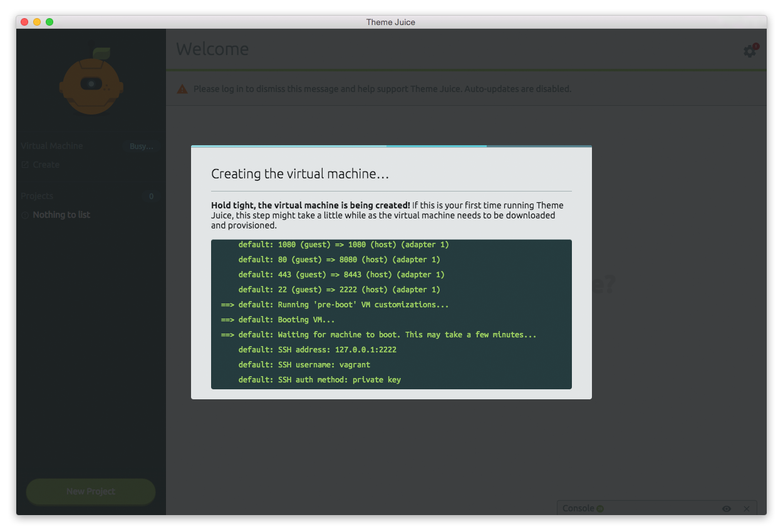This screenshot has height=532, width=783.
Task: Click the '1080 (guest) => 1080 (host)' line
Action: point(344,245)
